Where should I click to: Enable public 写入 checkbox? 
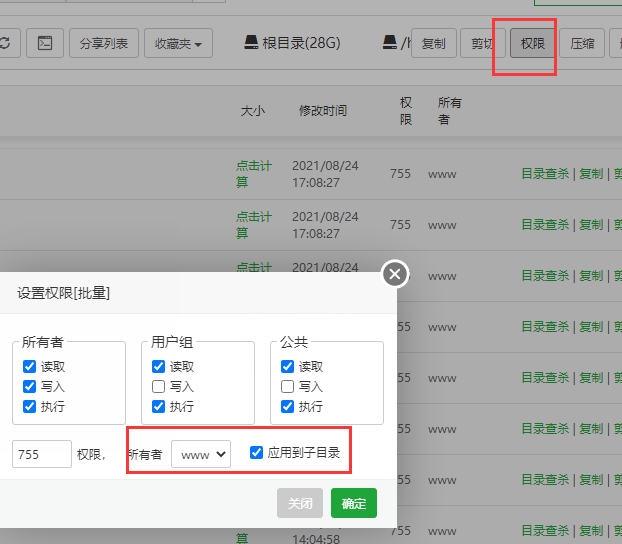point(287,386)
